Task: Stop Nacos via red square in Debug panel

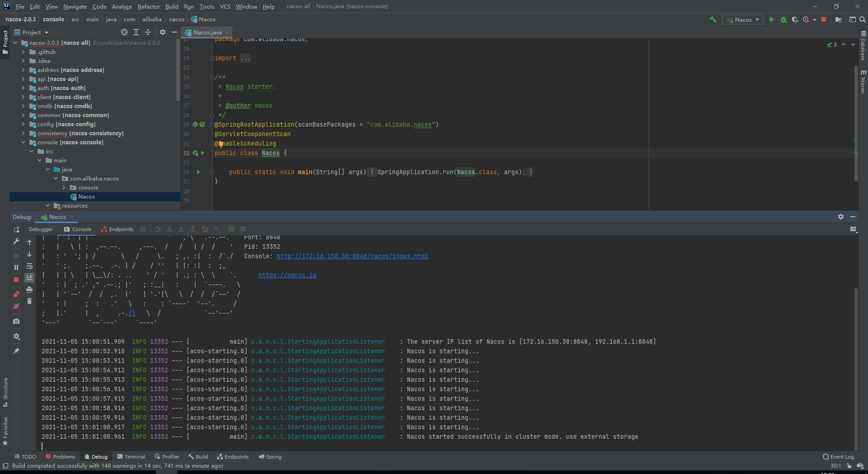Action: (x=16, y=280)
